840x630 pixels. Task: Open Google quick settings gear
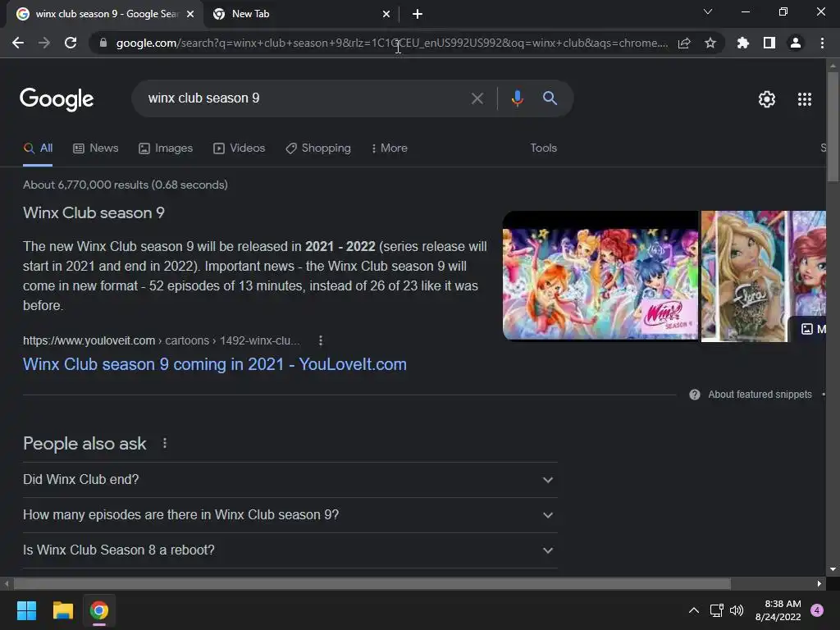pos(767,99)
